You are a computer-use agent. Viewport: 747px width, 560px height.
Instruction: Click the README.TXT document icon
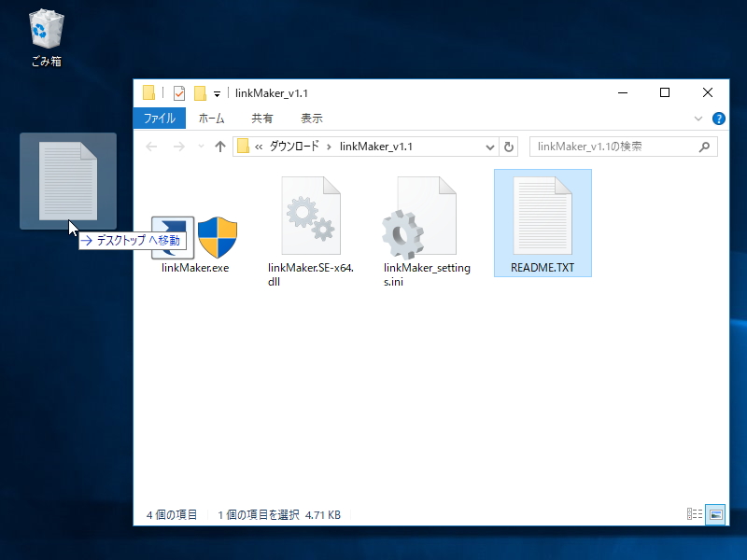coord(542,213)
